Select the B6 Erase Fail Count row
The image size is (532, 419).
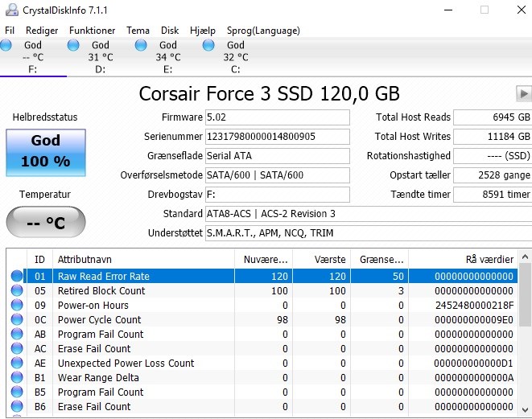pyautogui.click(x=262, y=406)
